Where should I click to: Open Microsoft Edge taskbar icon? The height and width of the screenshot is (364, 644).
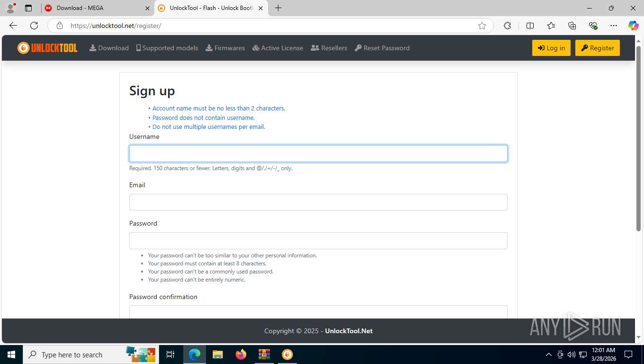(x=195, y=355)
